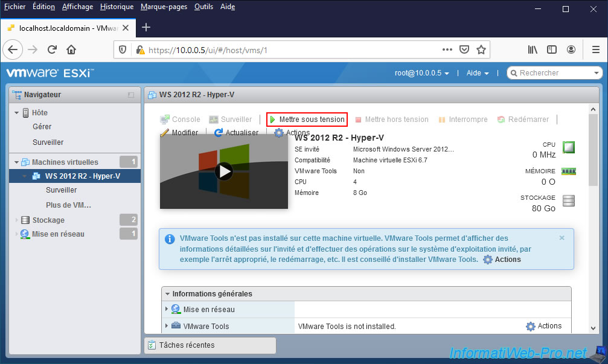Go back with browser back arrow
Viewport: 608px width, 364px height.
13,49
